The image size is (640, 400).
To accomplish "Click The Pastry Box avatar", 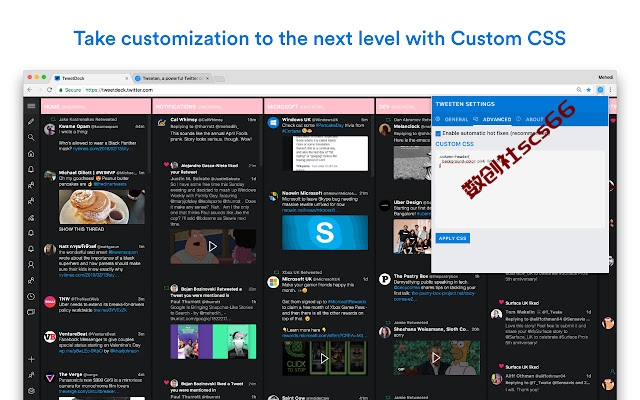I will (384, 279).
